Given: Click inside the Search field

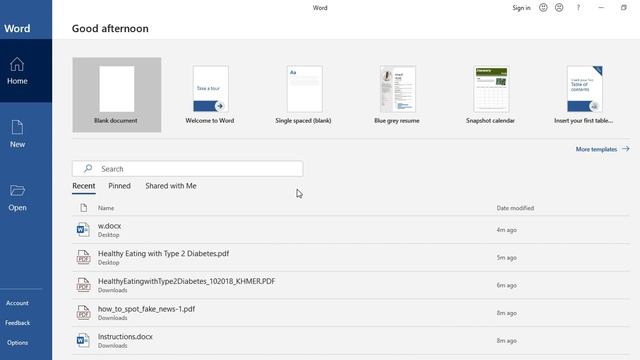Looking at the screenshot, I should (188, 169).
